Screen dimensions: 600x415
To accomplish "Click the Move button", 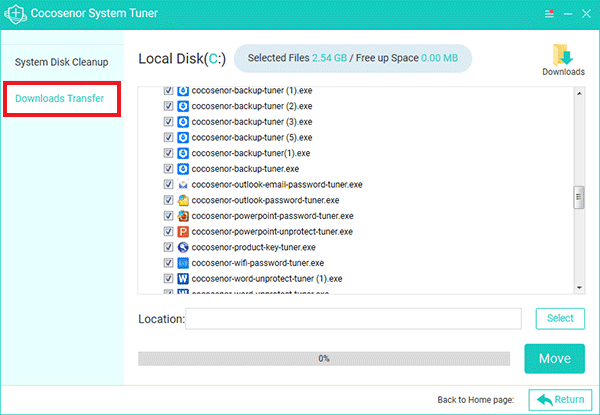I will point(554,358).
